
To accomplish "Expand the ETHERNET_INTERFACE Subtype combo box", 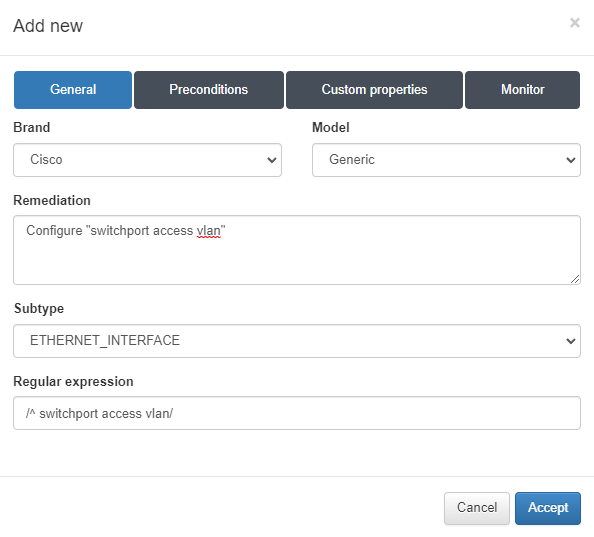I will (297, 341).
